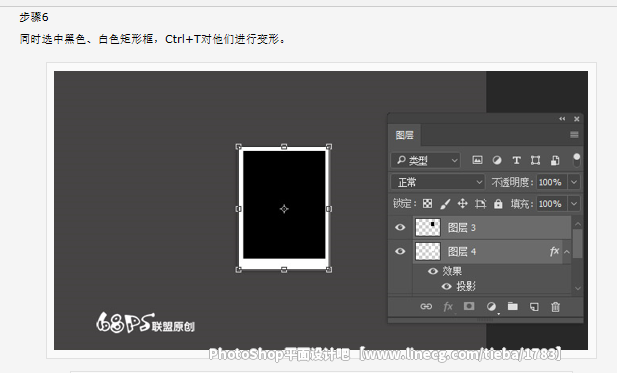Screen dimensions: 617x373
Task: Toggle the layer filtering on/off switch
Action: pos(576,160)
